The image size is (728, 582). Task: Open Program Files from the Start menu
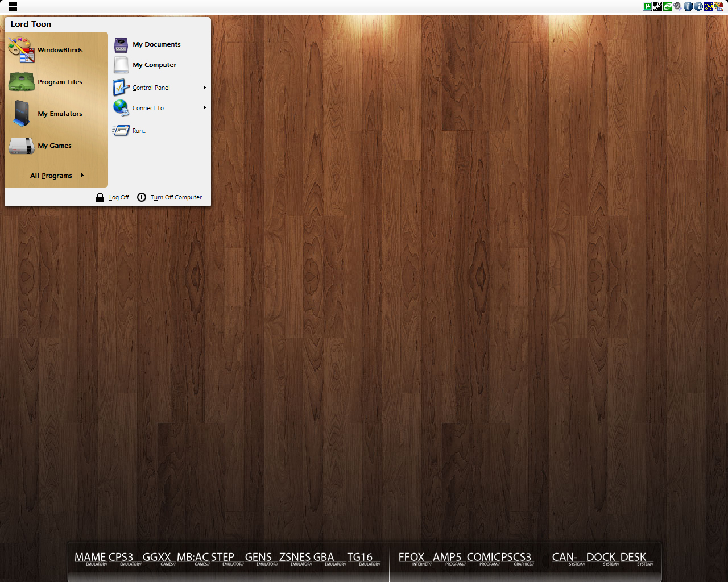click(x=56, y=82)
